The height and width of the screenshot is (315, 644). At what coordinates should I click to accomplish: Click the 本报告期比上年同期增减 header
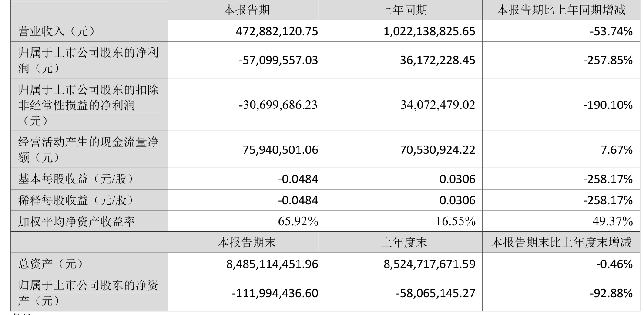[561, 10]
